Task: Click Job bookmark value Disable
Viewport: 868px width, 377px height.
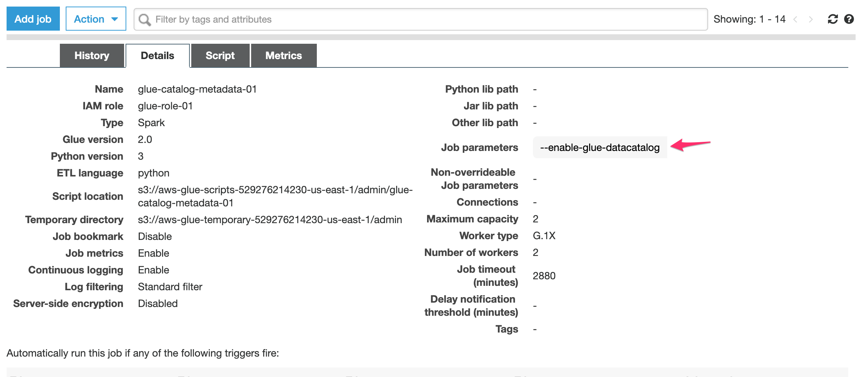Action: pyautogui.click(x=155, y=236)
